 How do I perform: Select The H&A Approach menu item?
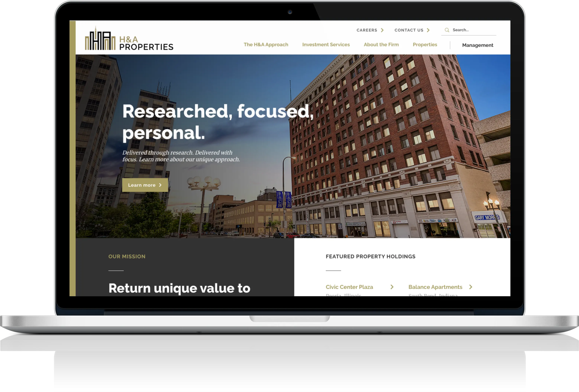coord(266,45)
